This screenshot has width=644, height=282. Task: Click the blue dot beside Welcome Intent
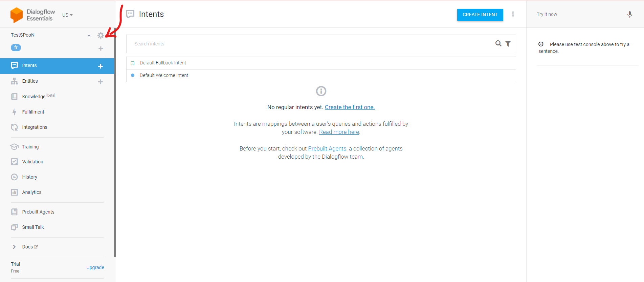133,75
